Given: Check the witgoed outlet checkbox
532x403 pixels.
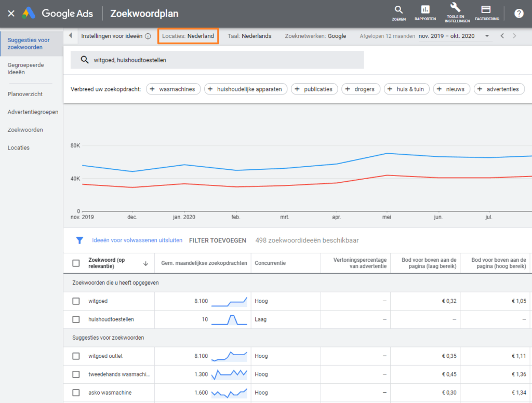Looking at the screenshot, I should (x=76, y=356).
